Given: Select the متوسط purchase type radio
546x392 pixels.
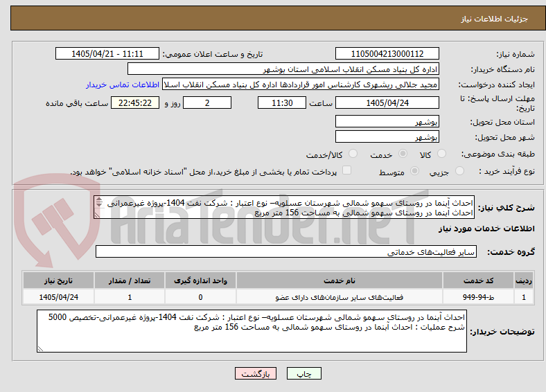Looking at the screenshot, I should 415,170.
